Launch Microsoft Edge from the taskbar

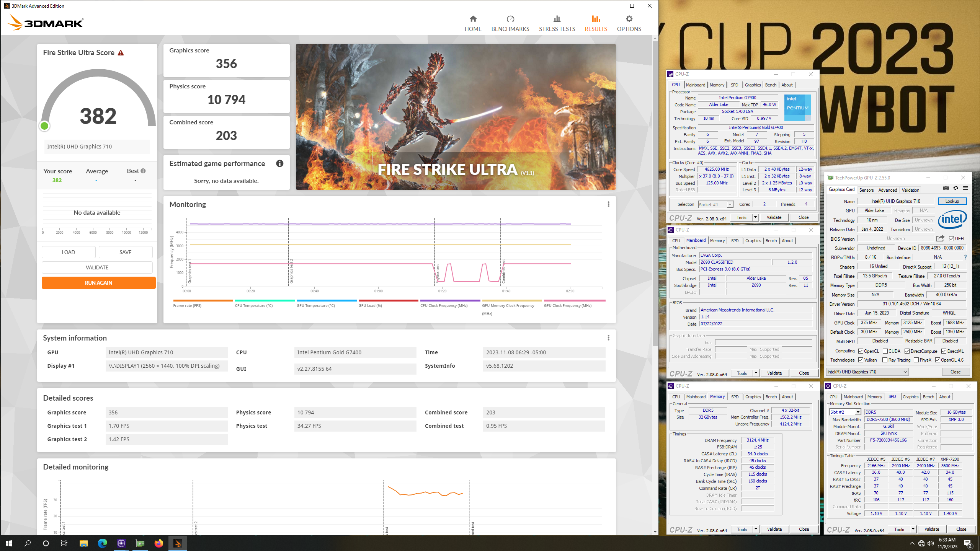coord(103,543)
